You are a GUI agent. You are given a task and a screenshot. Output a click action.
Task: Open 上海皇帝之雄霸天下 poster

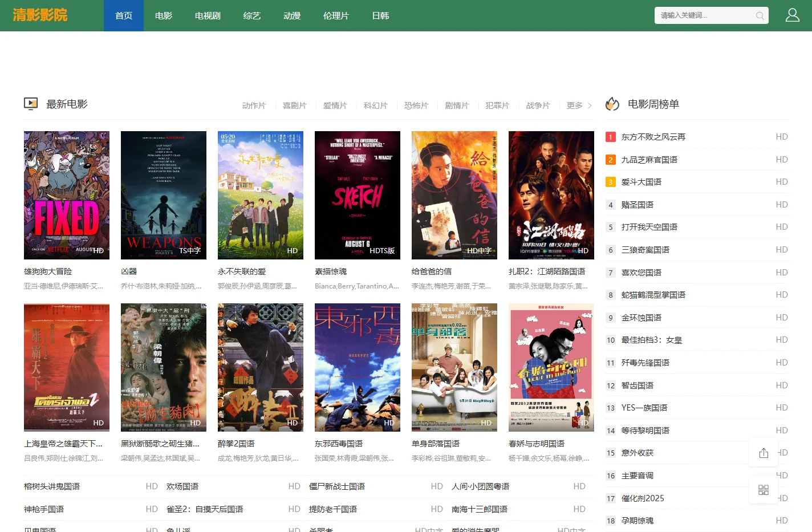coord(67,367)
